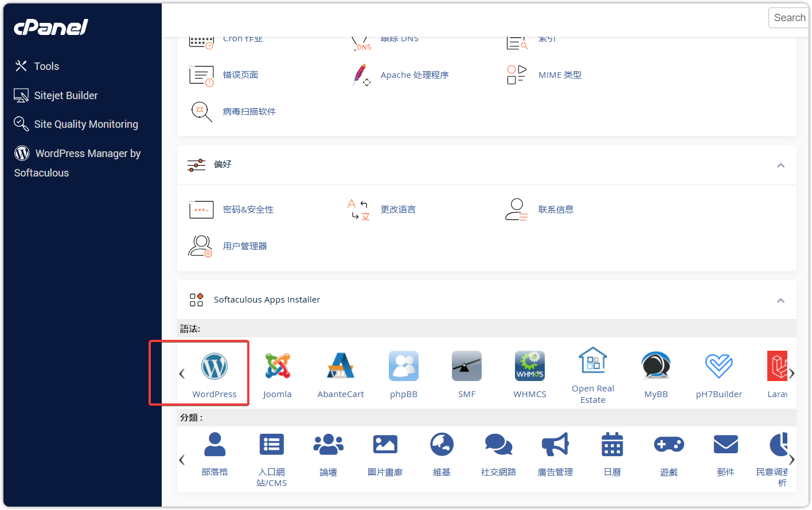Open the 病毒扫描软件 text link
Image resolution: width=812 pixels, height=510 pixels.
pyautogui.click(x=249, y=112)
